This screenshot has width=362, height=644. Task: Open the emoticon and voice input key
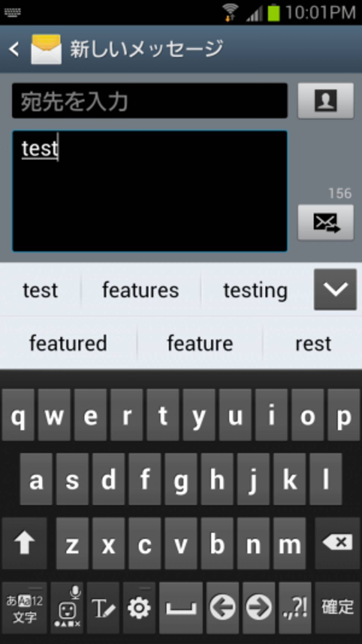pos(67,607)
